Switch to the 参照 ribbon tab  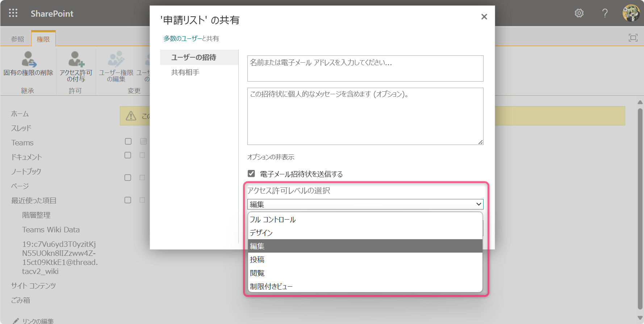(x=17, y=39)
